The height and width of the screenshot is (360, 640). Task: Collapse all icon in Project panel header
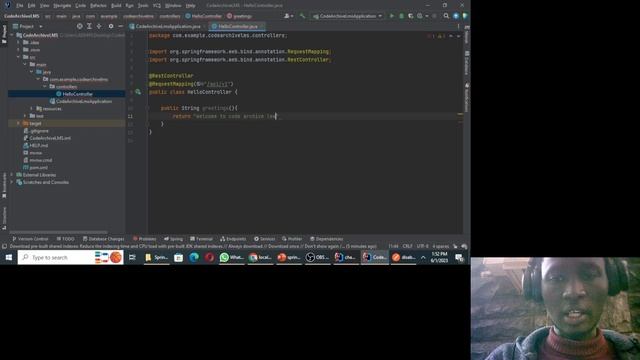pyautogui.click(x=99, y=26)
